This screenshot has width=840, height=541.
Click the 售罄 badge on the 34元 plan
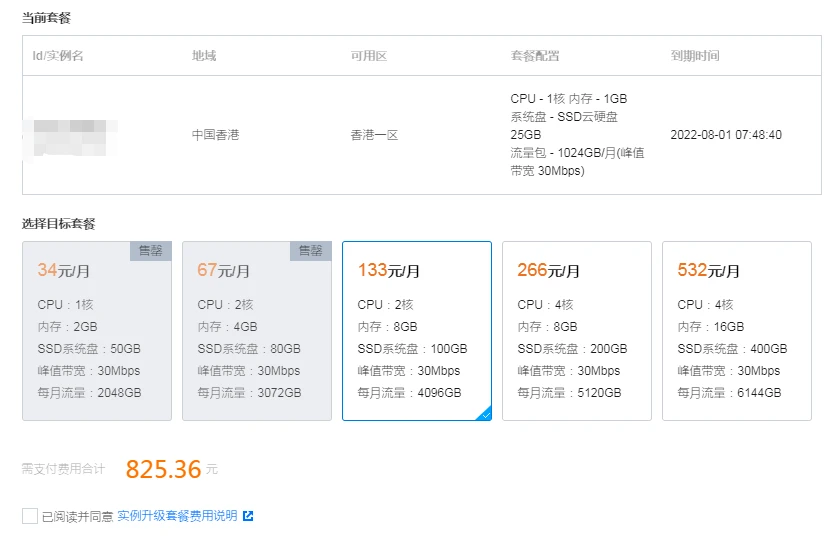(151, 251)
